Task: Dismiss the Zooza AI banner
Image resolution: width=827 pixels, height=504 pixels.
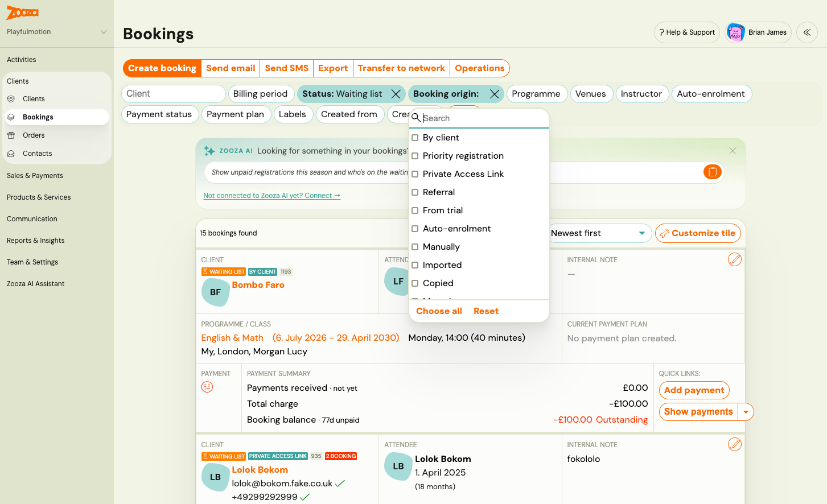Action: [733, 151]
